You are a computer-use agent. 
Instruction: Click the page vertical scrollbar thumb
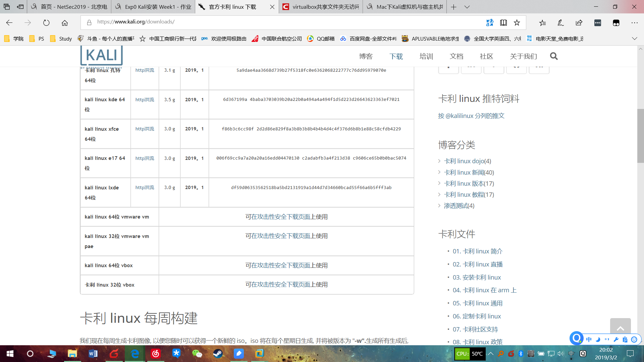(641, 136)
